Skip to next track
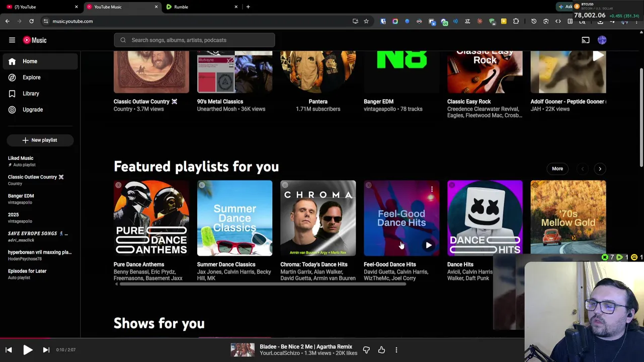Viewport: 644px width, 362px height. point(46,350)
